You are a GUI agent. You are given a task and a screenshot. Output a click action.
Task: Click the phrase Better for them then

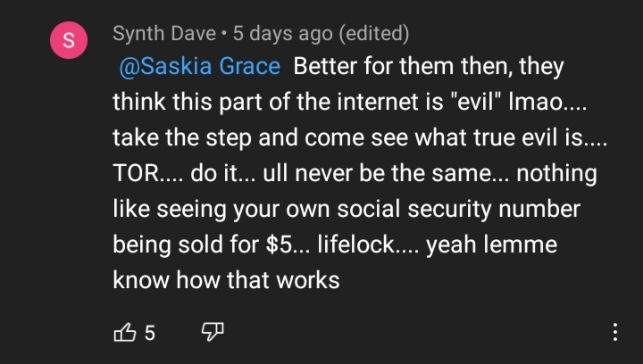pos(402,66)
